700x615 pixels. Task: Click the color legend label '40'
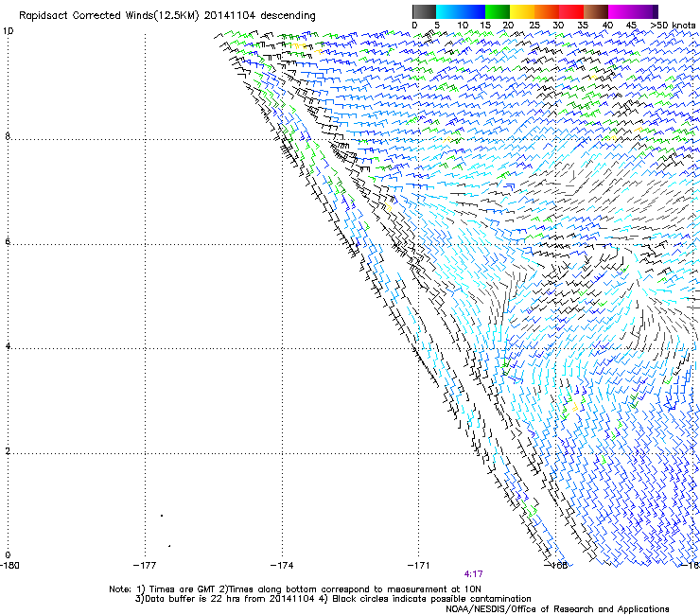coord(607,26)
